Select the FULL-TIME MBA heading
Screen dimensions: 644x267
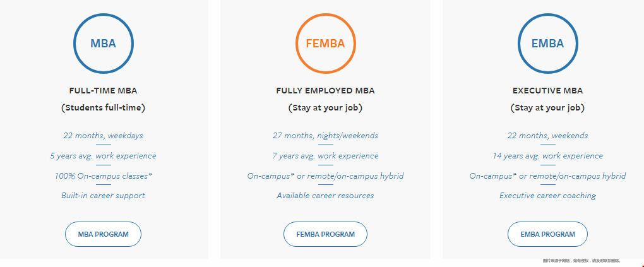103,91
